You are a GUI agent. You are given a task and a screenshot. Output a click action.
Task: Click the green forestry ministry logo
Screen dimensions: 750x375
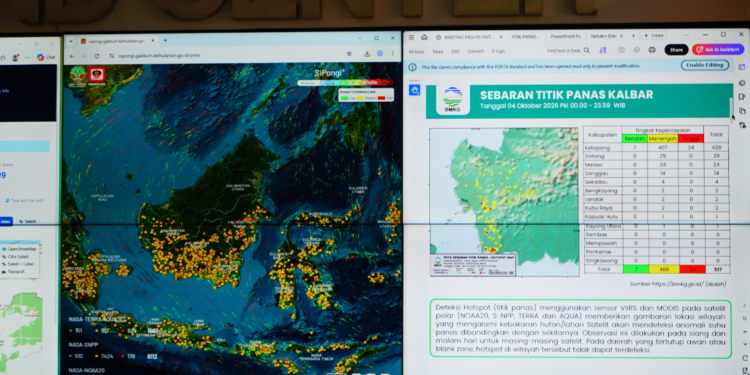click(77, 75)
